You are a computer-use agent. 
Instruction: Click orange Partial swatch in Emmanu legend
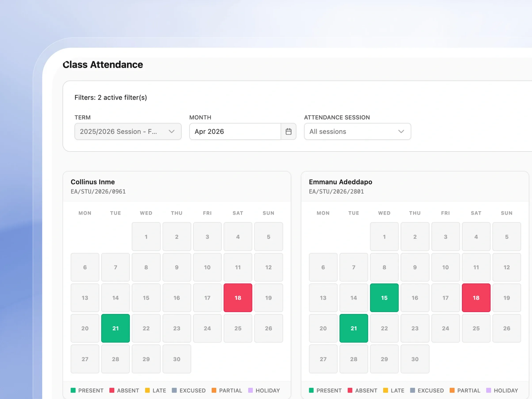tap(452, 390)
